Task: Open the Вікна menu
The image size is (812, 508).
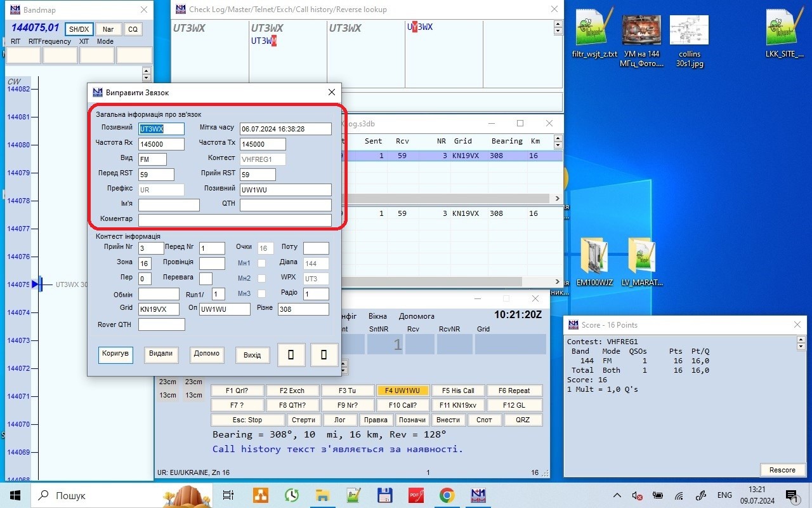Action: (x=377, y=316)
